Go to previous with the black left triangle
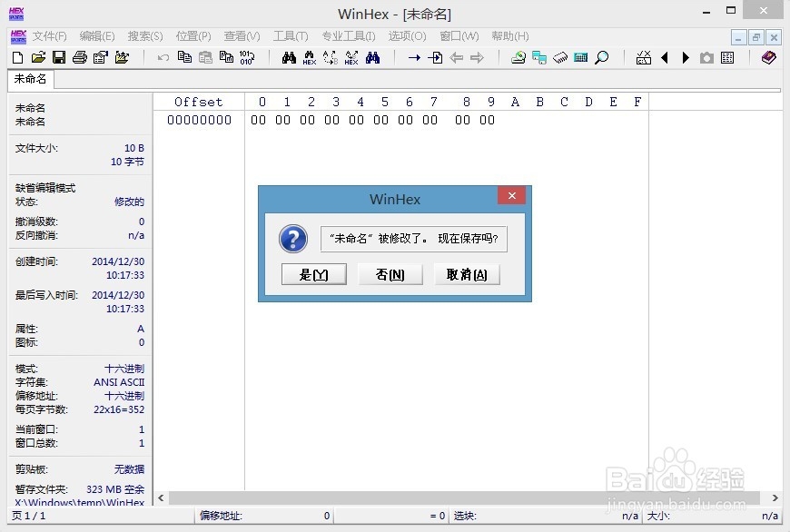Viewport: 790px width, 532px height. click(665, 58)
